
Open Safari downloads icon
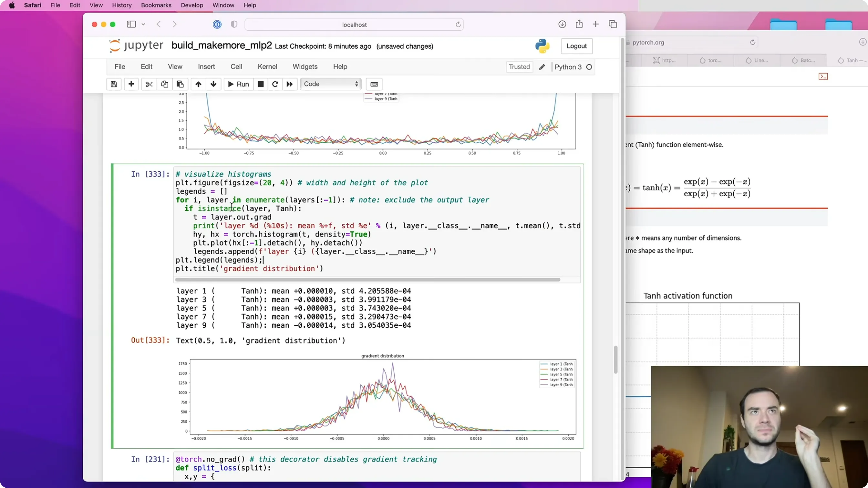(562, 24)
